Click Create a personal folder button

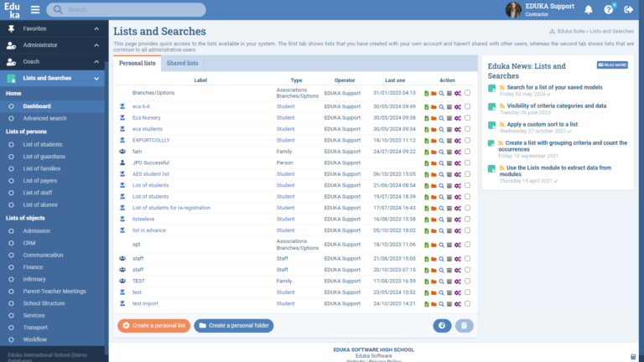[x=234, y=325]
